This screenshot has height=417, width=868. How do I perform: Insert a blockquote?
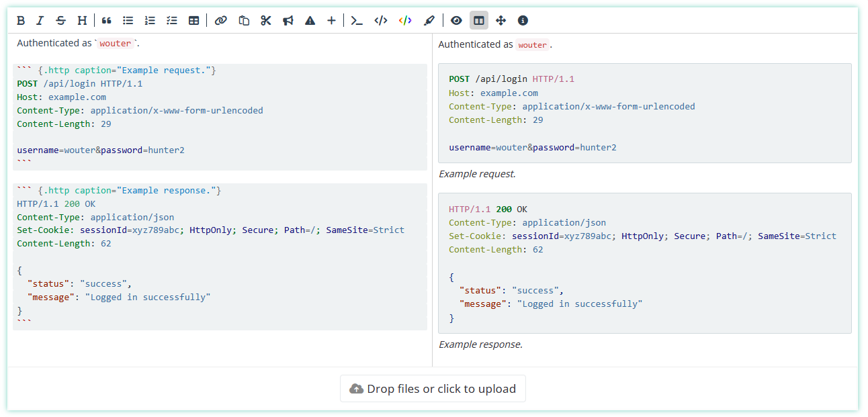click(x=106, y=21)
